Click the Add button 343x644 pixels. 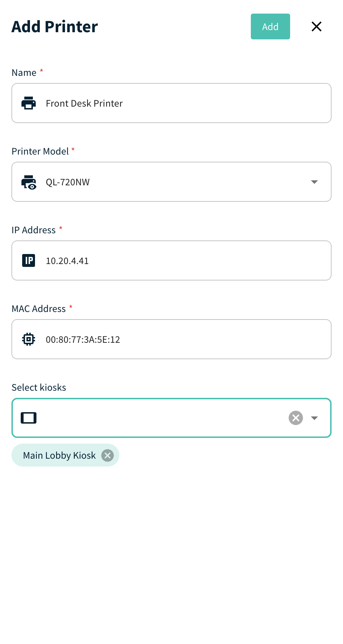[270, 26]
